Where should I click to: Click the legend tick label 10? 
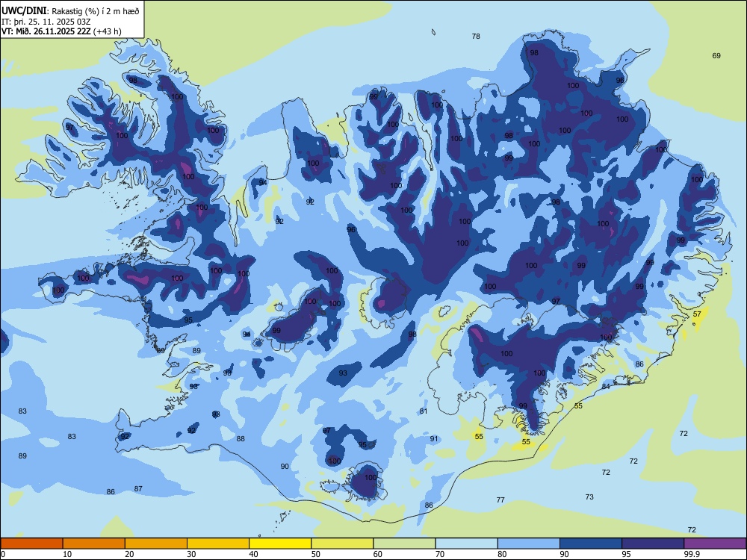tap(67, 554)
